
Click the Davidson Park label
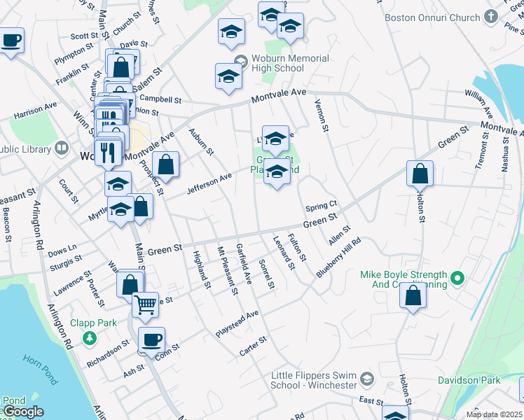click(469, 380)
